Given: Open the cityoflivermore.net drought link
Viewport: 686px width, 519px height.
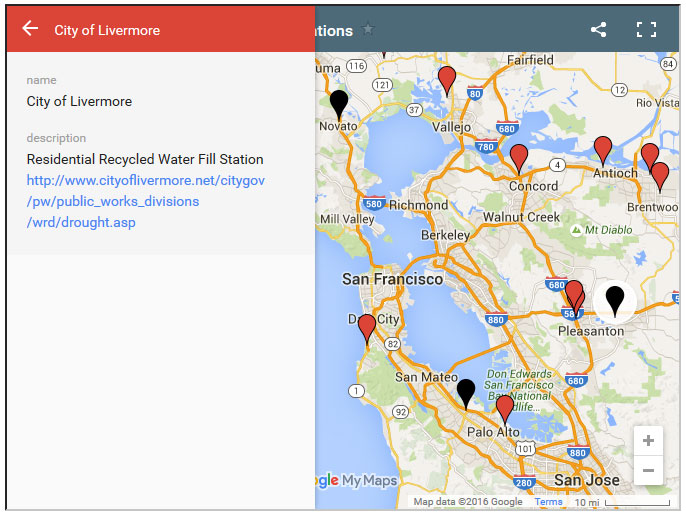Looking at the screenshot, I should coord(146,201).
